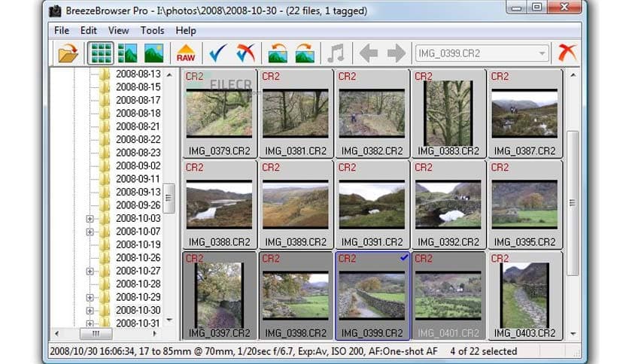Select thumbnail IMG_0397.CR2
This screenshot has width=629, height=364.
pos(219,296)
